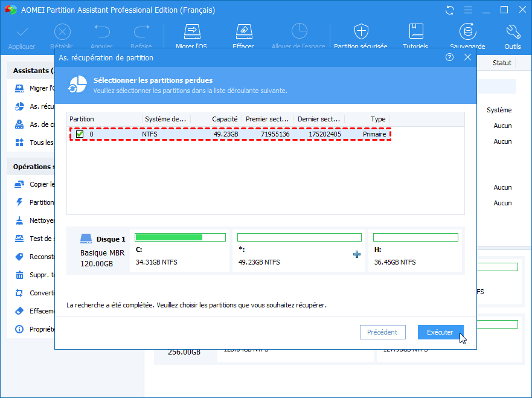Click the Suppr. trash sidebar icon
Viewport: 532px width, 398px height.
[x=19, y=275]
